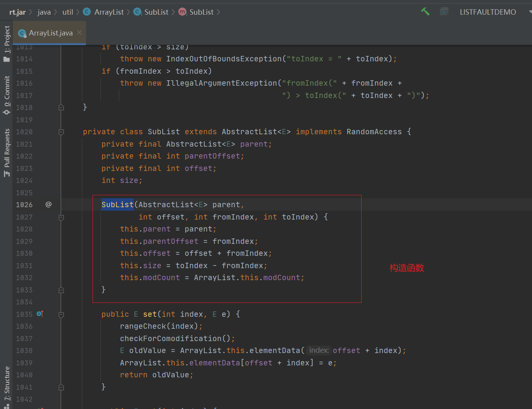Click IllegalArgumentException on line 1016
Screen dimensions: 532x409
coord(222,83)
